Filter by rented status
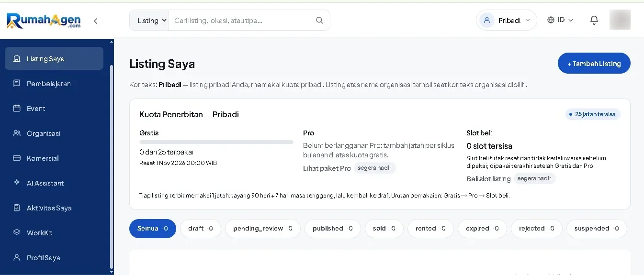Viewport: 644px width, 275px height. 430,229
